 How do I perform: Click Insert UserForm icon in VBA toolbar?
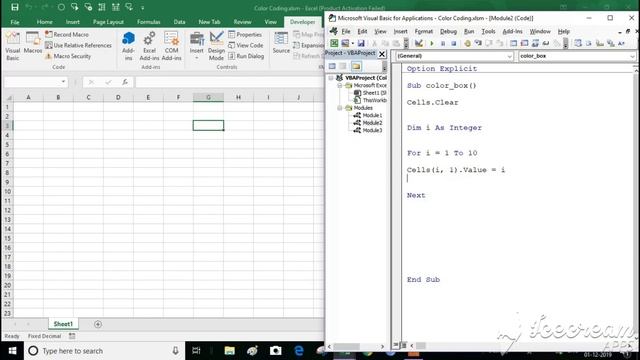pos(345,43)
